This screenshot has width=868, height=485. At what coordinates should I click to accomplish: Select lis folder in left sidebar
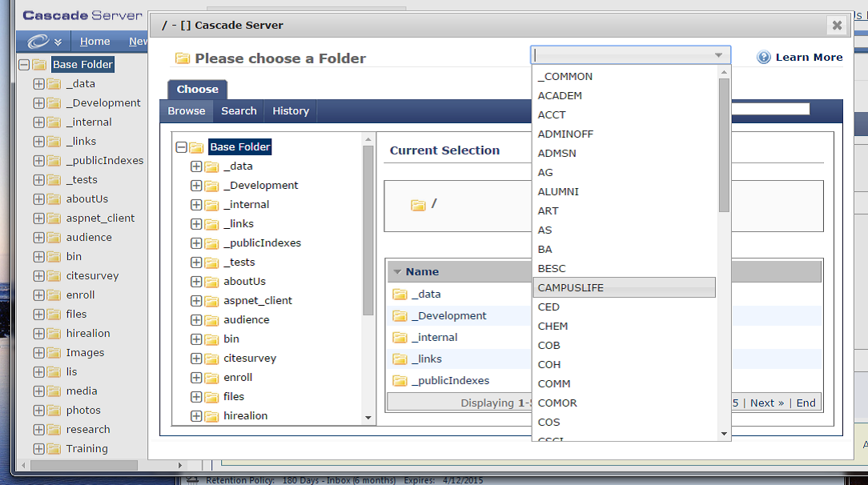point(71,371)
